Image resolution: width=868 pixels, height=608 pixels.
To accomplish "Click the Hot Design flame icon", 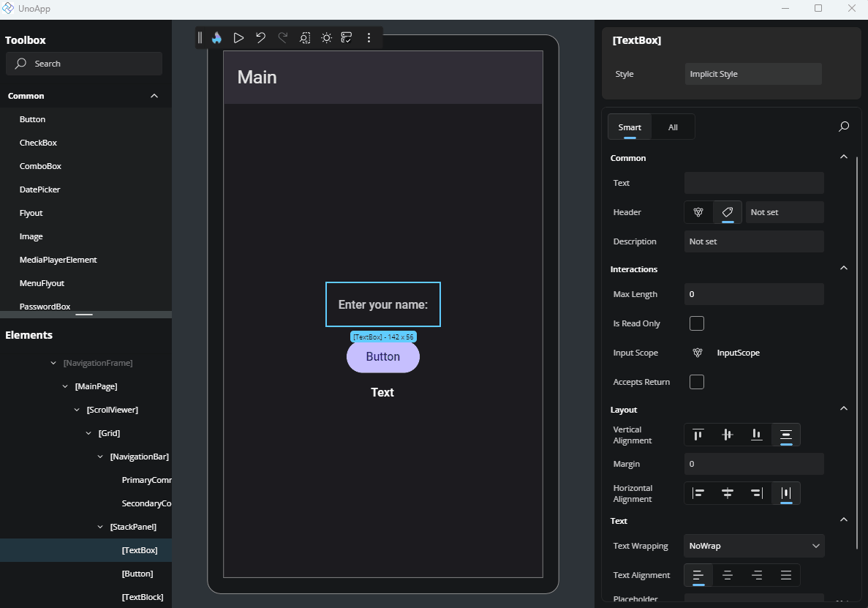I will point(216,38).
